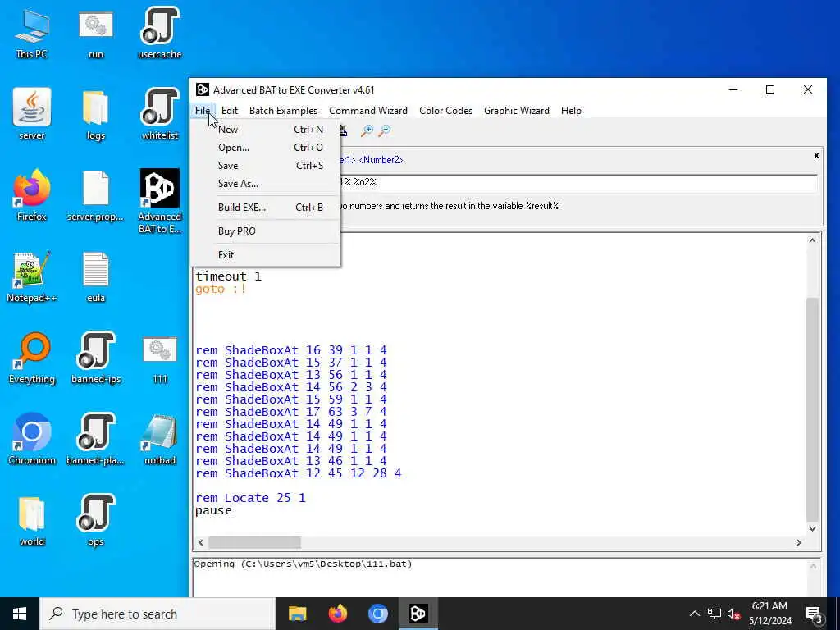Viewport: 840px width, 630px height.
Task: Open the notification center icon
Action: click(814, 614)
